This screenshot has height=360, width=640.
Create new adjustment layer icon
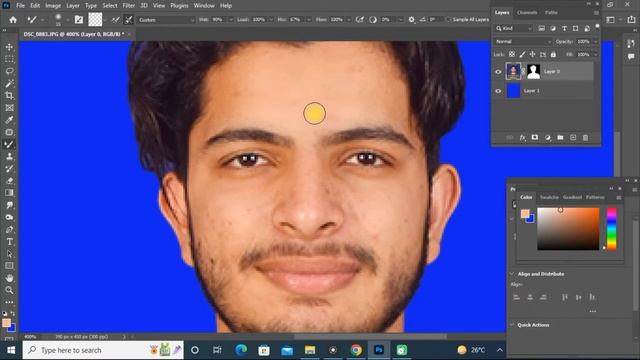(x=547, y=138)
